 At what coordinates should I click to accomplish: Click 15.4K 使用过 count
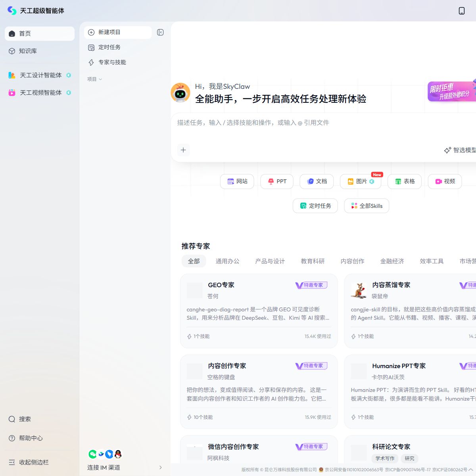point(318,336)
